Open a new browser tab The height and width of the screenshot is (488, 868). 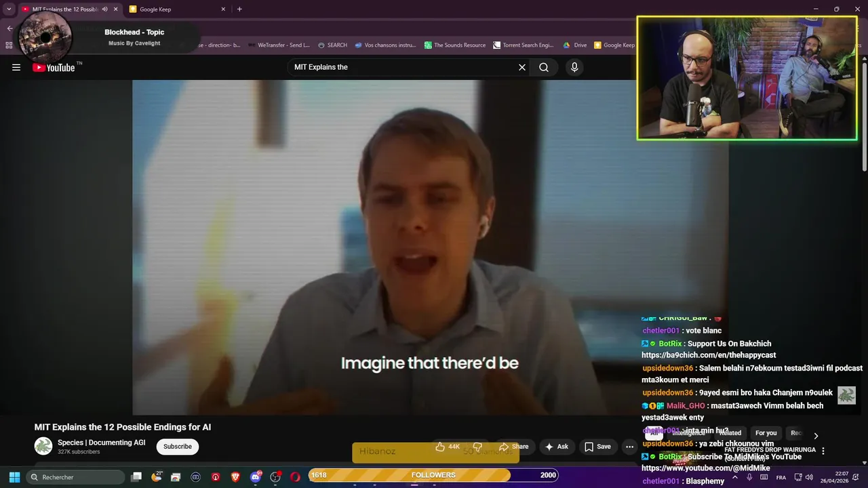(x=239, y=9)
